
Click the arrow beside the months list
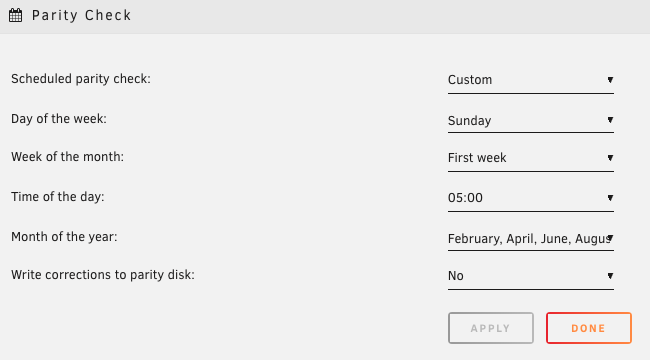(610, 238)
